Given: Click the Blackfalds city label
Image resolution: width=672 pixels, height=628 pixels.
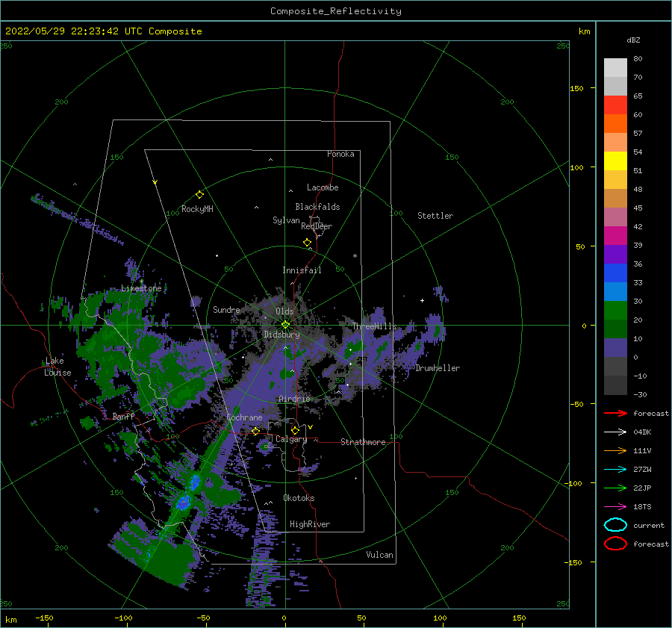Looking at the screenshot, I should coord(317,207).
